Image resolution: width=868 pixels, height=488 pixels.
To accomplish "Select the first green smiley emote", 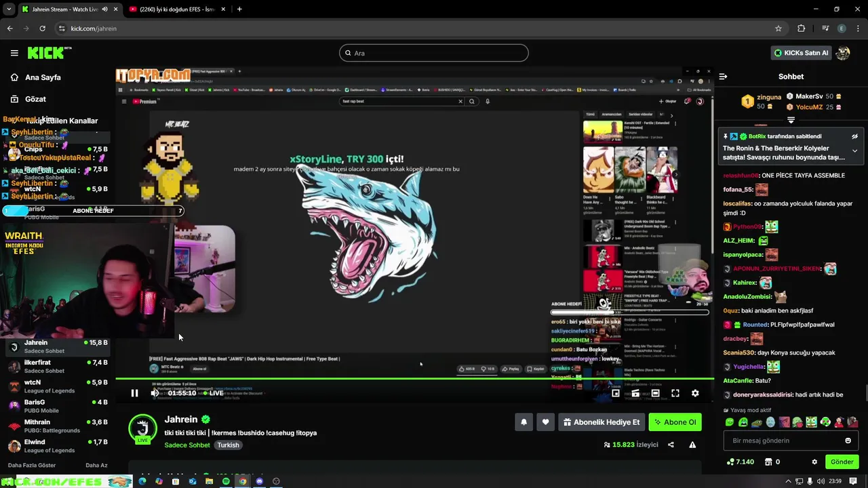I will click(x=729, y=422).
